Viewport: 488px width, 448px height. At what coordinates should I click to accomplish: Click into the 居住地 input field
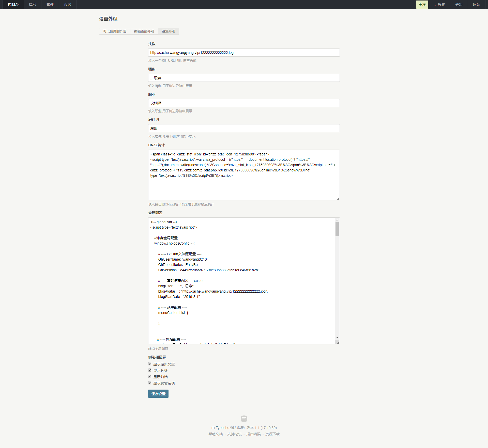244,128
